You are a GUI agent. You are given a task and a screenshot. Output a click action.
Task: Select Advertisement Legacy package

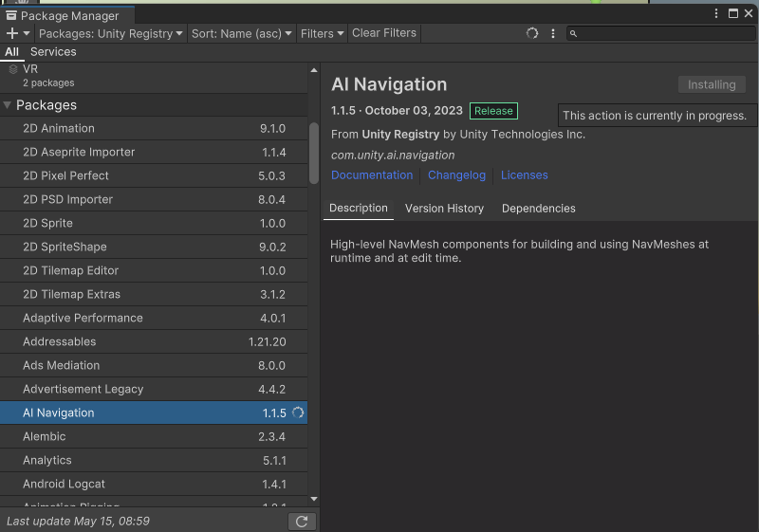(x=154, y=389)
